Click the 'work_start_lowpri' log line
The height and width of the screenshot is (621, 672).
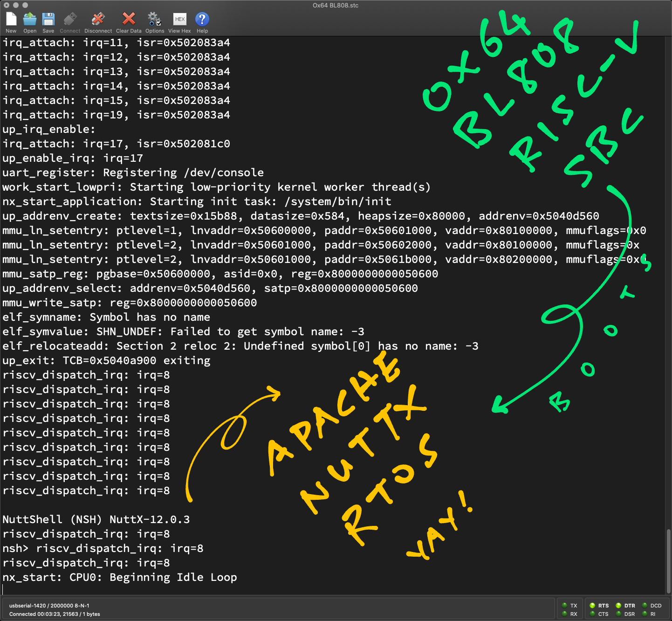(x=217, y=187)
